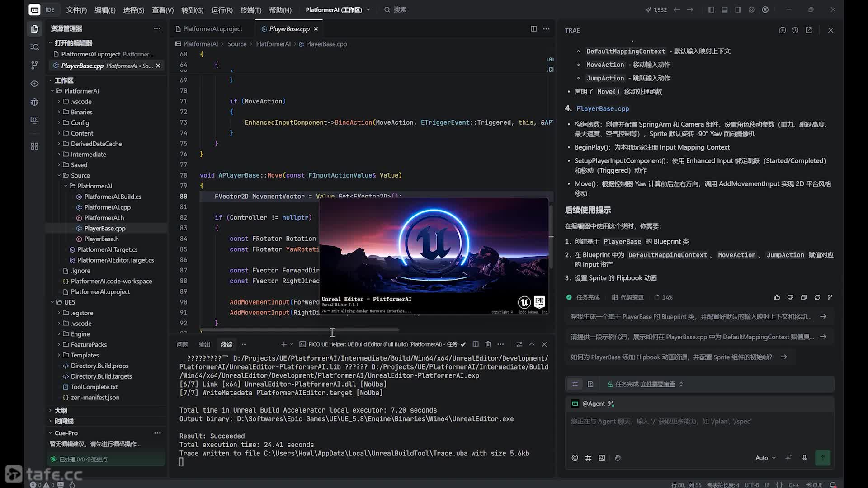Viewport: 868px width, 488px height.
Task: Toggle the primary sidebar layout button
Action: tap(711, 9)
